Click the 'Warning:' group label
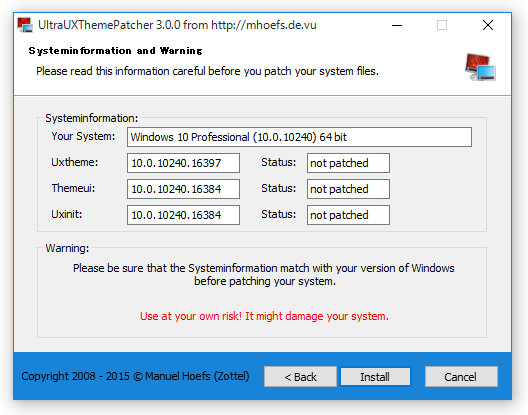528x415 pixels. (x=67, y=248)
